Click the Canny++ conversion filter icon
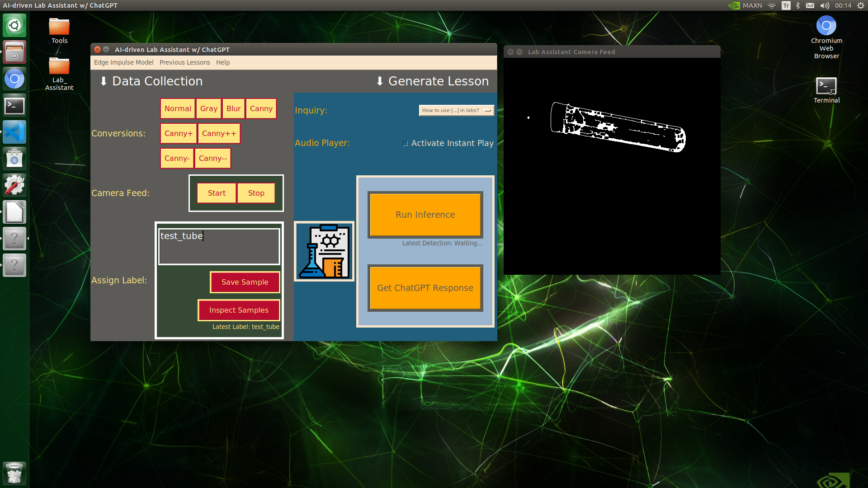The height and width of the screenshot is (488, 868). coord(217,133)
